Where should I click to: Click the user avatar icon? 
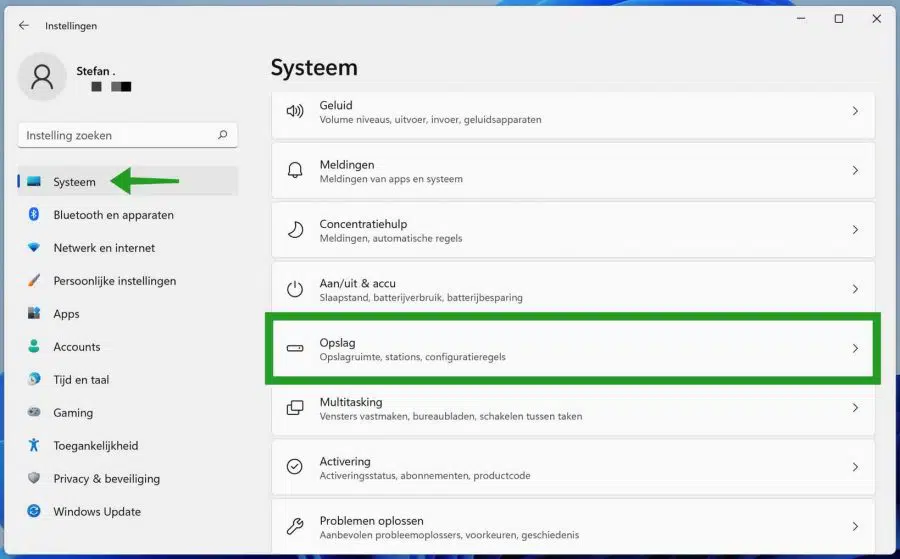click(42, 76)
